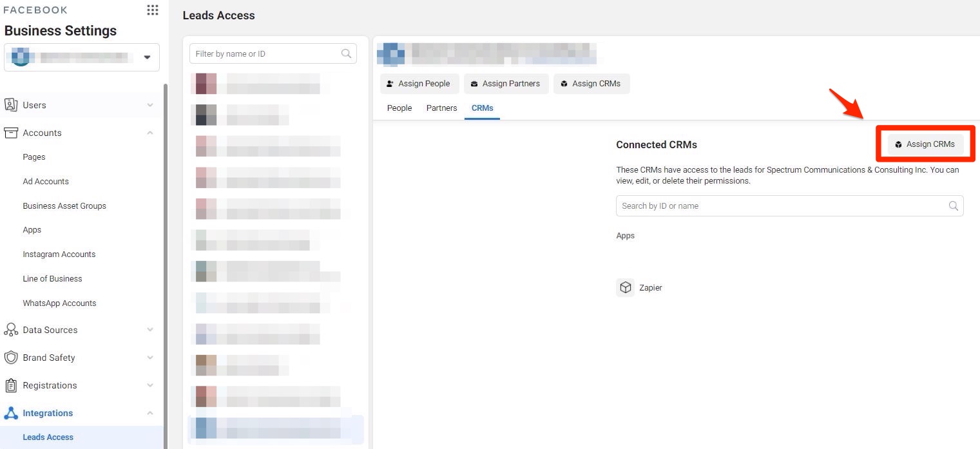Click search magnifier in asset filter box
The image size is (980, 449).
point(346,53)
